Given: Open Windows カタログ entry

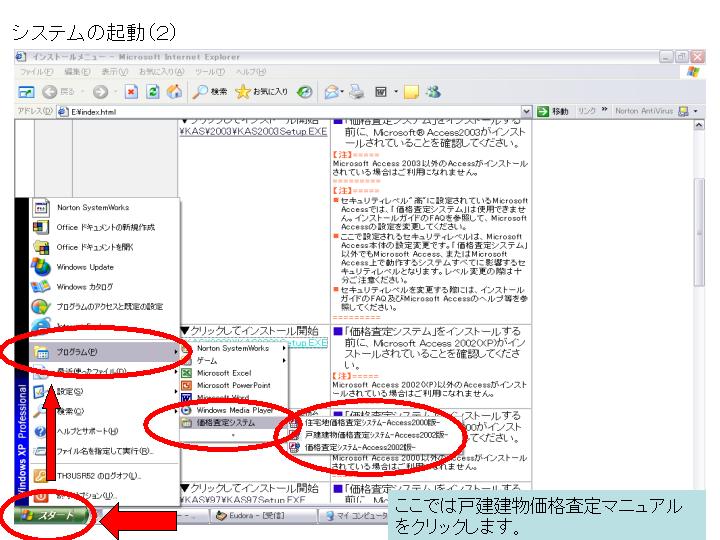Looking at the screenshot, I should click(x=105, y=287).
